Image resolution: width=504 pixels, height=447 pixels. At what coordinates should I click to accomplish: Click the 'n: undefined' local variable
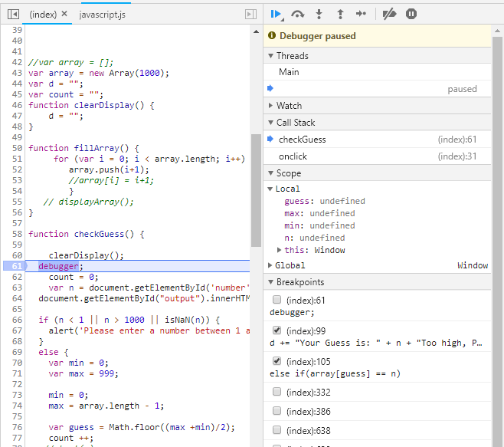pyautogui.click(x=314, y=238)
